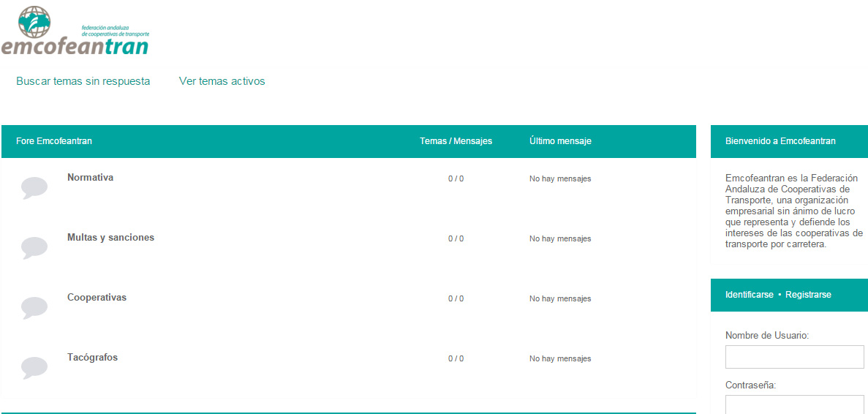
Task: Click No hay mensajes in Tacógrafos row
Action: point(560,358)
